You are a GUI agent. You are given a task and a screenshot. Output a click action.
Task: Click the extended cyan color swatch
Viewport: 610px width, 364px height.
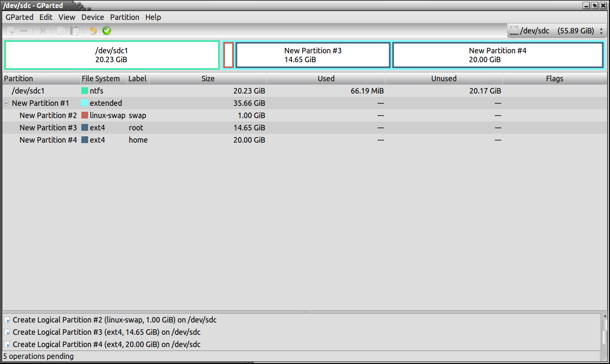[x=85, y=103]
